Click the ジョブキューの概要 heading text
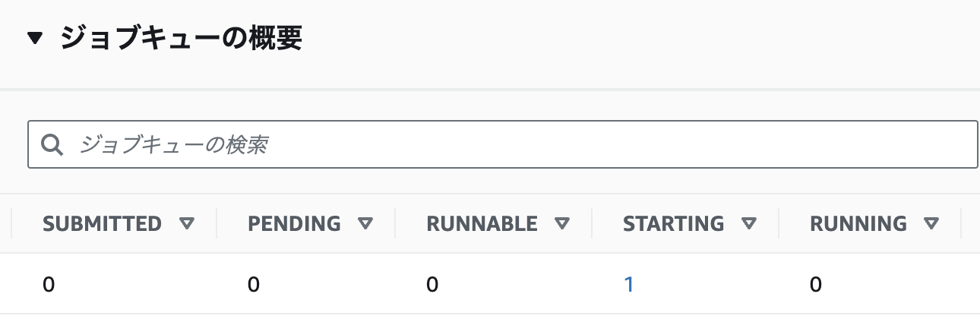The image size is (980, 316). 182,38
